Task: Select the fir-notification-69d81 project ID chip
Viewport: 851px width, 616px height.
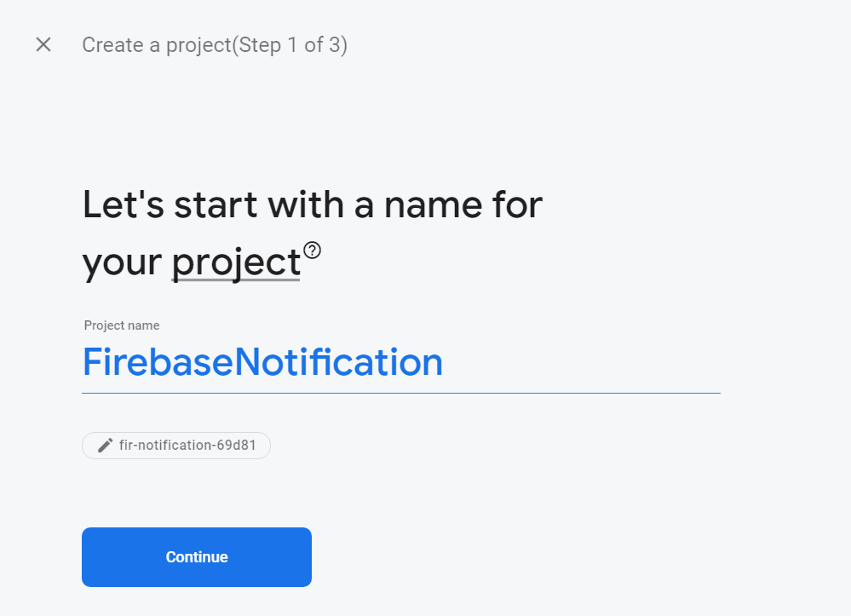Action: pos(176,446)
